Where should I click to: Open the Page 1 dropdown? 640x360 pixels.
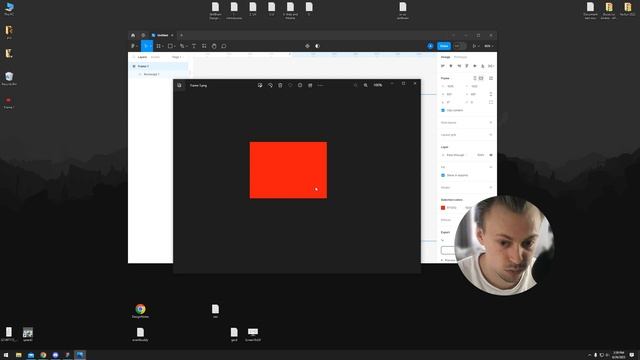point(178,57)
